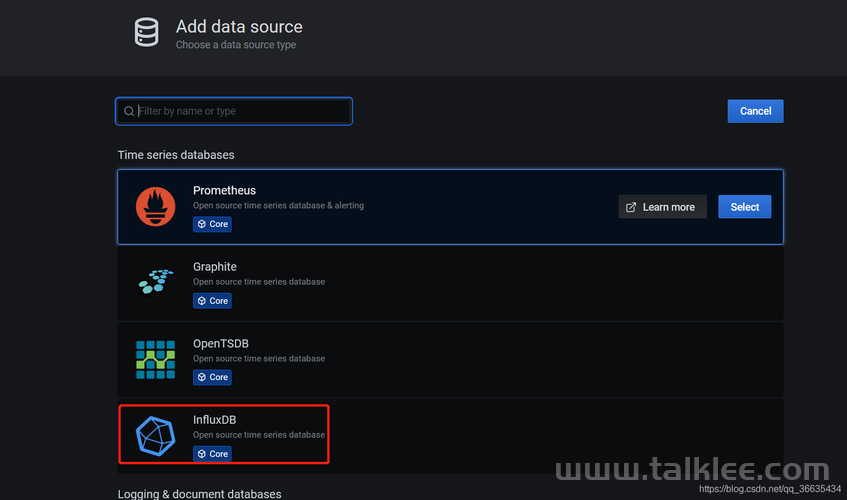847x500 pixels.
Task: Click Prometheus description about alerting
Action: [278, 206]
